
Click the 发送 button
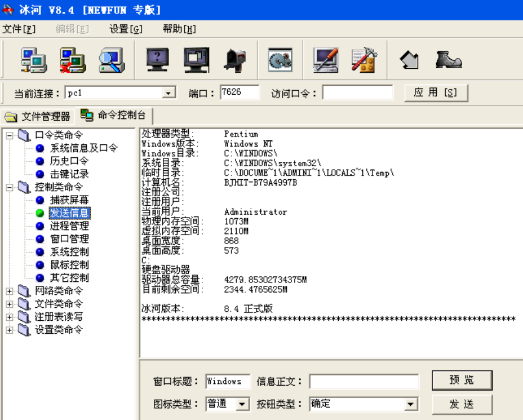pyautogui.click(x=462, y=404)
